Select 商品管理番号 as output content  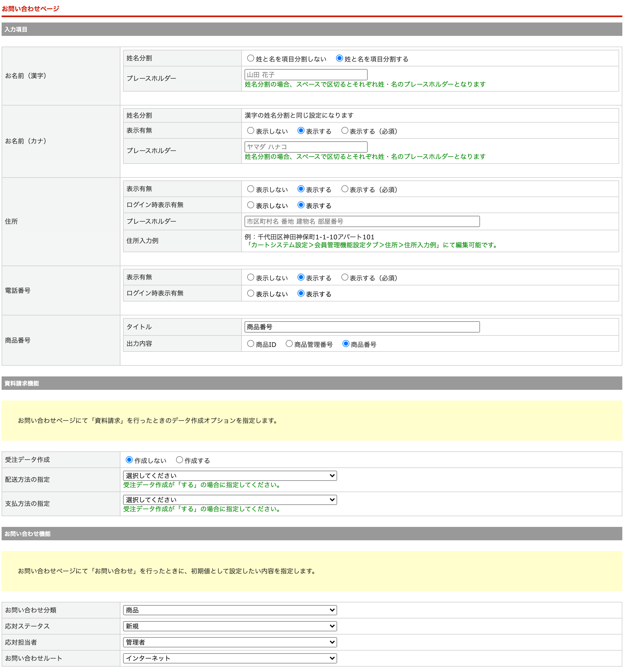click(x=289, y=344)
